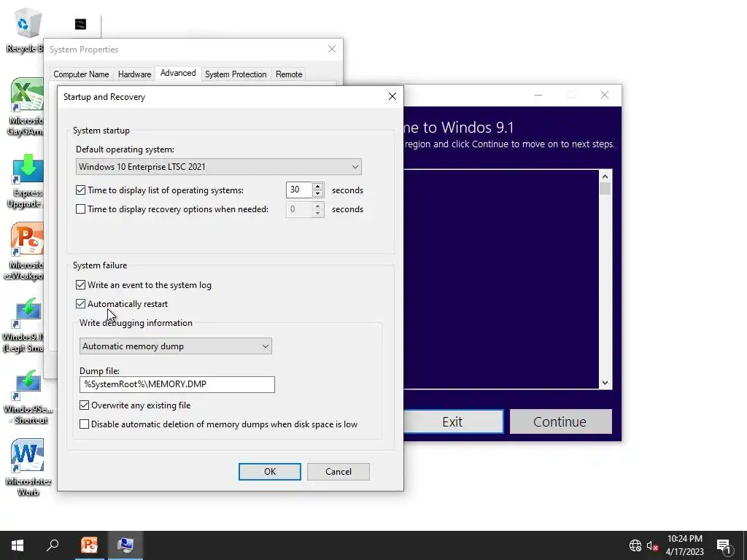Click Exit in the Windos 9.1 window
Screen dimensions: 747x560
pyautogui.click(x=452, y=421)
